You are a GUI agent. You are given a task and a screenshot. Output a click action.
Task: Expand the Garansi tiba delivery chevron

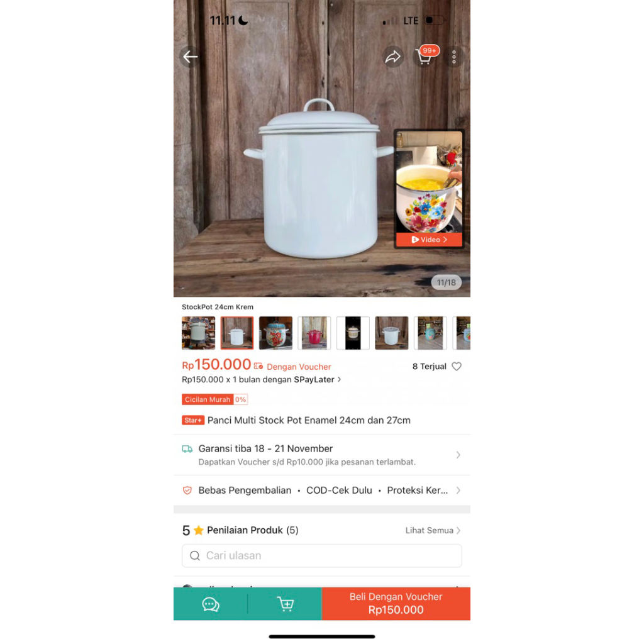click(458, 455)
